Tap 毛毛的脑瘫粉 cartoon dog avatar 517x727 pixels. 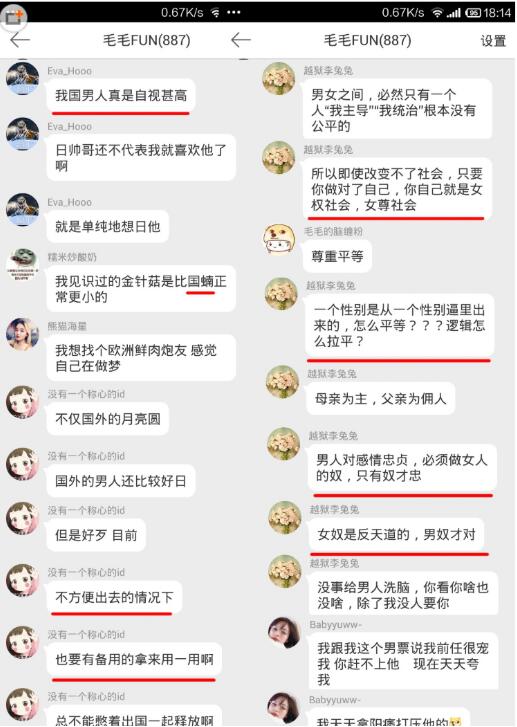coord(279,239)
